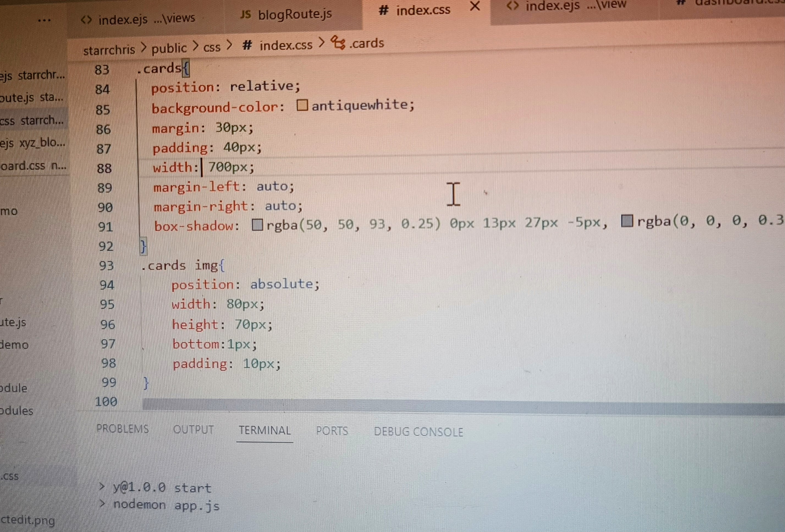Click the hash icon beside index.css breadcrumb
Image resolution: width=785 pixels, height=532 pixels.
[247, 45]
